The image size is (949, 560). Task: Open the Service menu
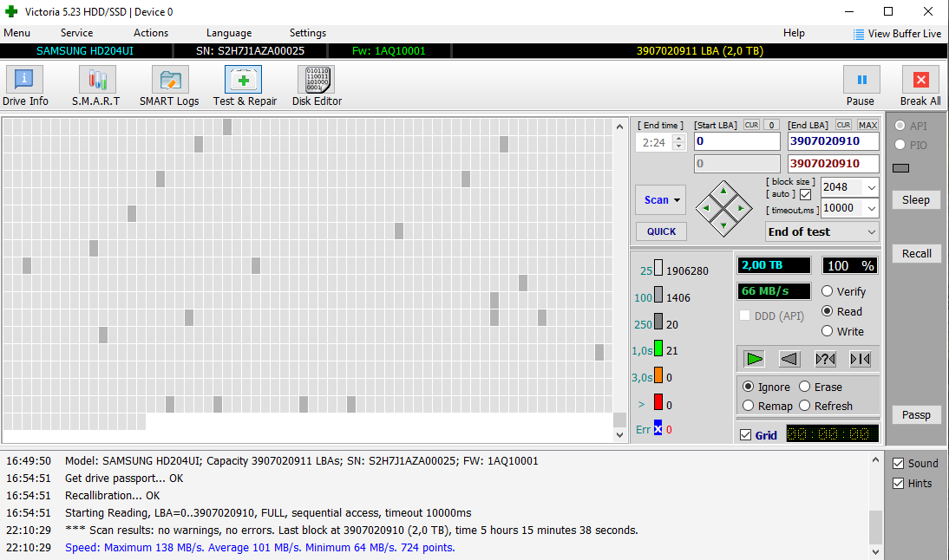click(x=77, y=33)
